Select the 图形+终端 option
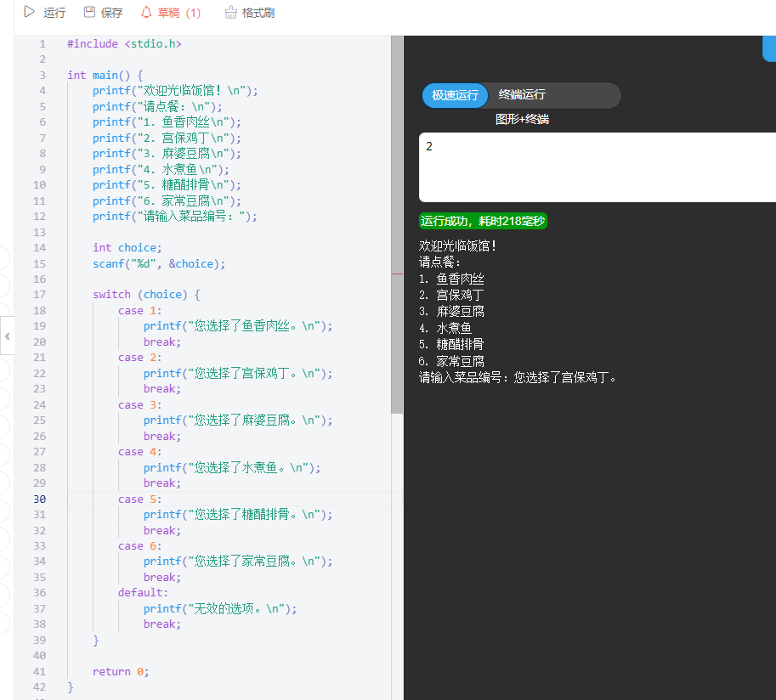The image size is (776, 700). [x=522, y=119]
